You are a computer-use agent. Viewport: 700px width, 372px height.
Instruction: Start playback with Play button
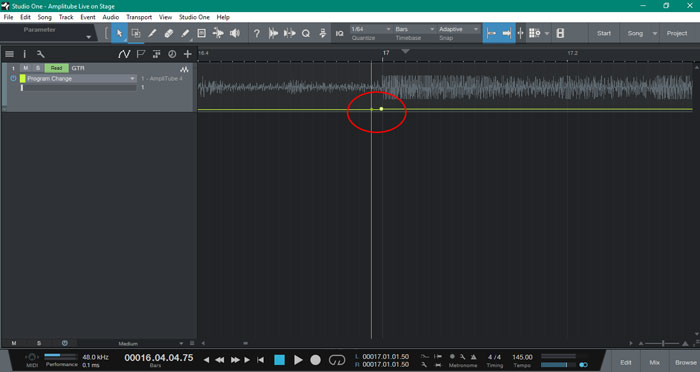pyautogui.click(x=298, y=359)
